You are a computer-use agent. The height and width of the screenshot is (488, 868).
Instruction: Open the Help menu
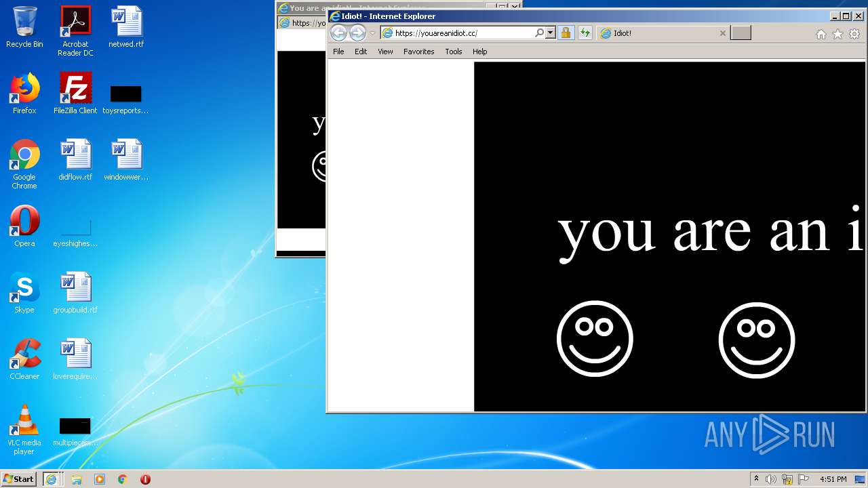point(480,52)
